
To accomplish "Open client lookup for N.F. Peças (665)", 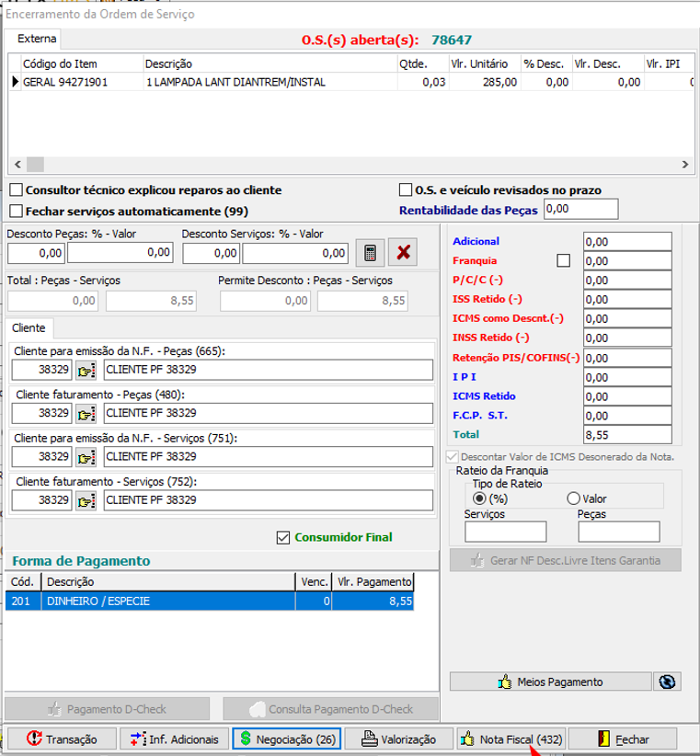I will [x=86, y=370].
